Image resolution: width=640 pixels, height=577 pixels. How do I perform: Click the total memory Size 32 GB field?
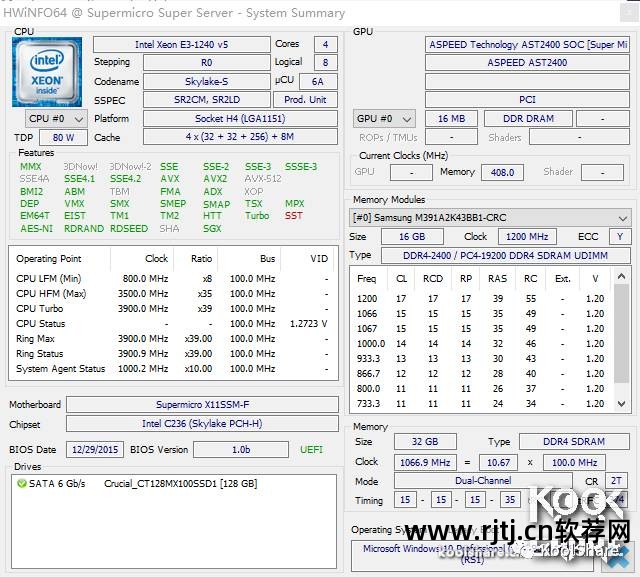click(425, 442)
